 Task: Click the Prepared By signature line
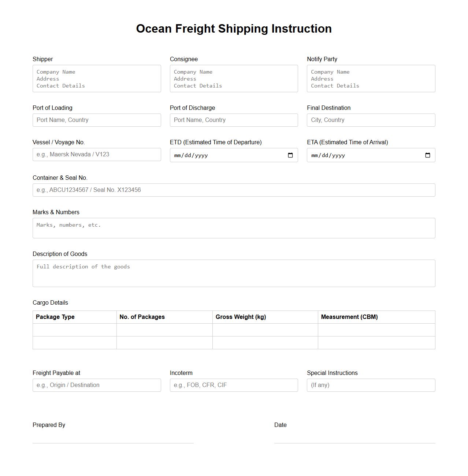[x=113, y=443]
